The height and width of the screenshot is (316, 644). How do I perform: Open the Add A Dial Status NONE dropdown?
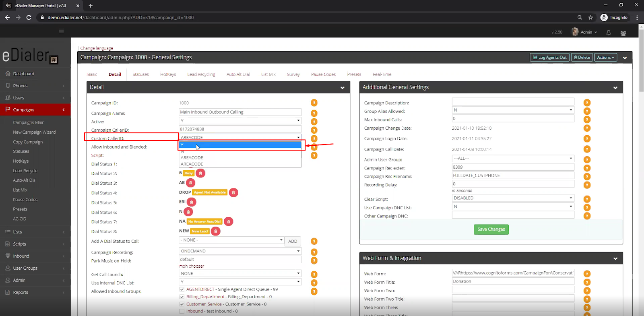(232, 240)
